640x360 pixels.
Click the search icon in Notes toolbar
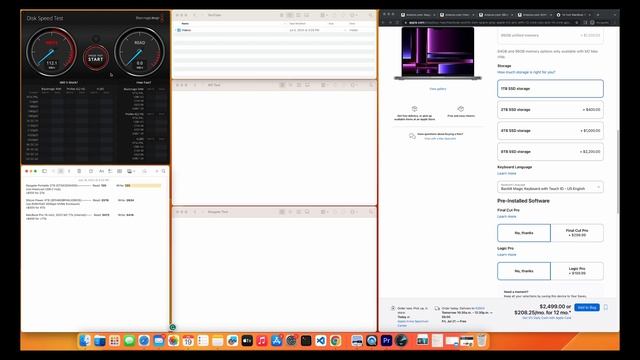164,171
